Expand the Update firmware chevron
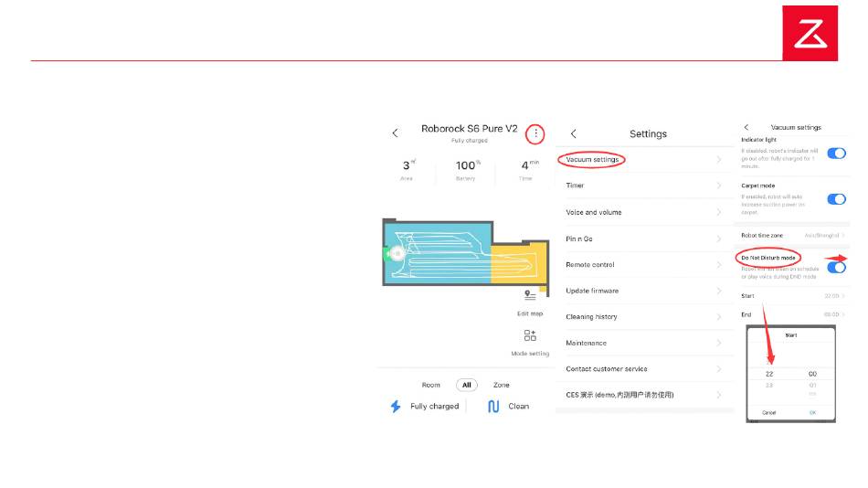The width and height of the screenshot is (868, 488). [x=719, y=291]
